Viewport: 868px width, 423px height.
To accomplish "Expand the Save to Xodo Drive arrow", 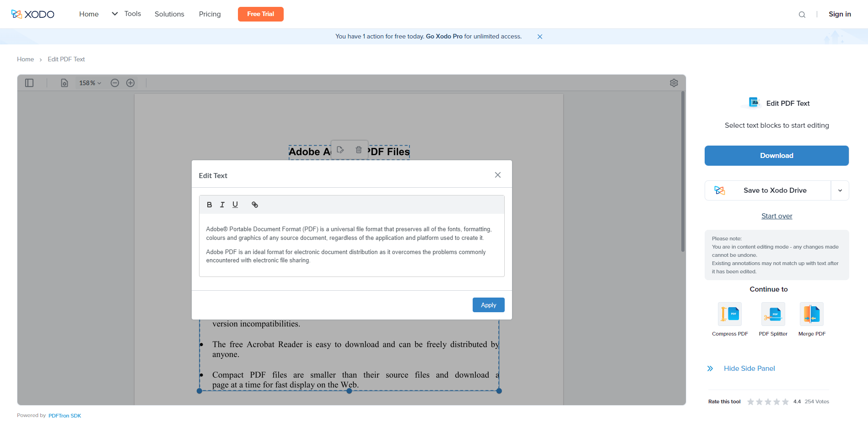I will [x=840, y=190].
